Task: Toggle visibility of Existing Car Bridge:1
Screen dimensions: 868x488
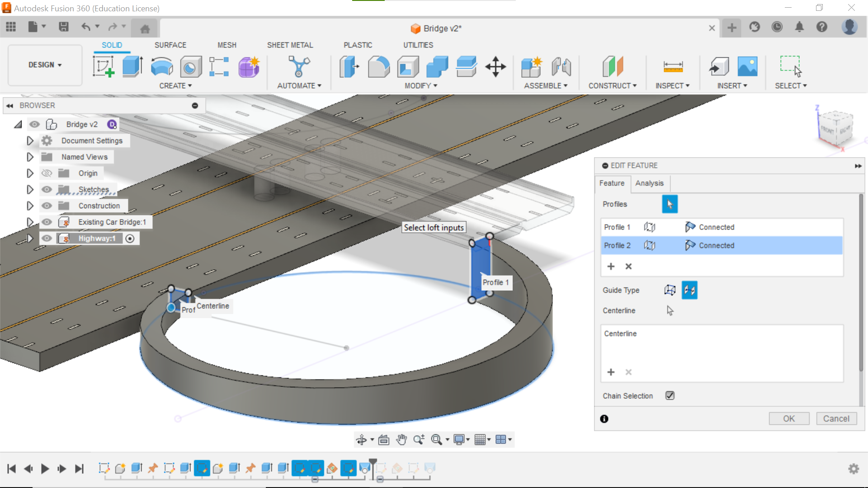Action: [x=47, y=222]
